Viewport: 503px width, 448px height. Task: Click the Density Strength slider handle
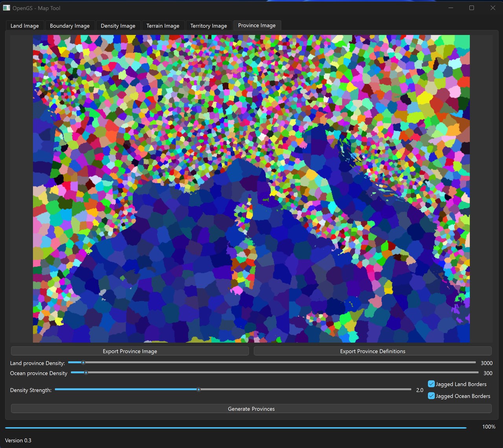[x=198, y=389]
